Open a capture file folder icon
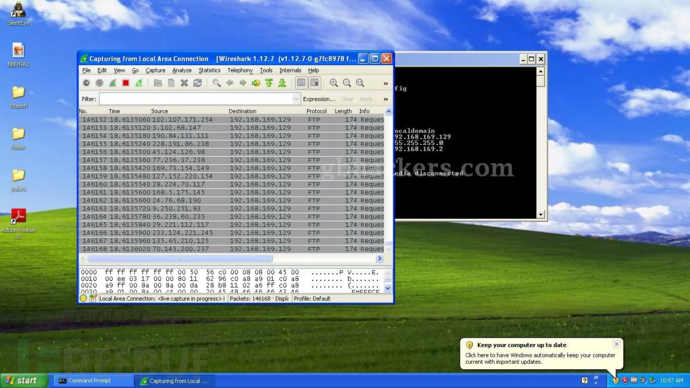The width and height of the screenshot is (690, 388). click(x=158, y=83)
